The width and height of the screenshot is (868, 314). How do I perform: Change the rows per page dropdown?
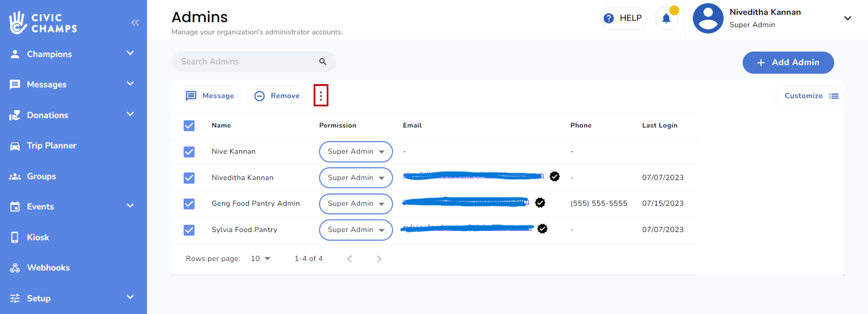pos(261,259)
